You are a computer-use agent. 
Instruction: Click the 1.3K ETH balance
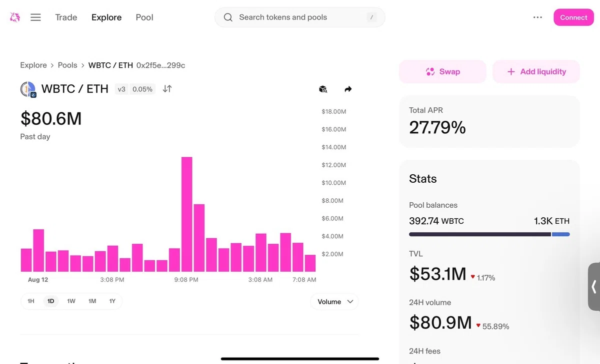pos(551,221)
